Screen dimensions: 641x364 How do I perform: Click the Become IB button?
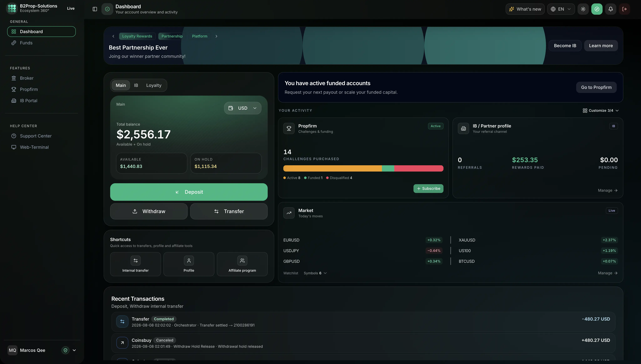click(565, 45)
